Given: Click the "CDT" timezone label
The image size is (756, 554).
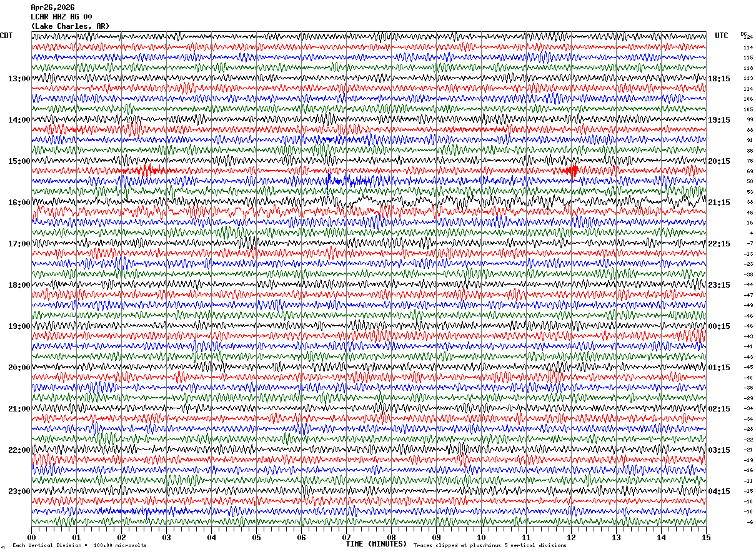Looking at the screenshot, I should click(6, 36).
